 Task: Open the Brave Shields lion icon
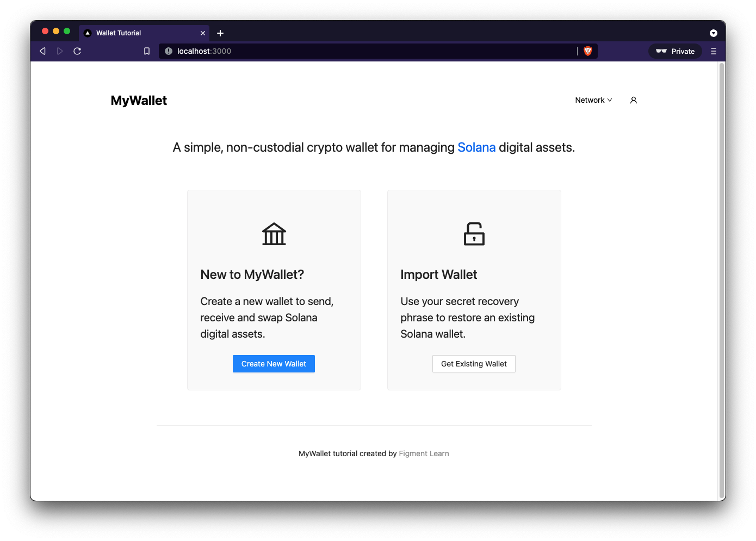tap(588, 51)
